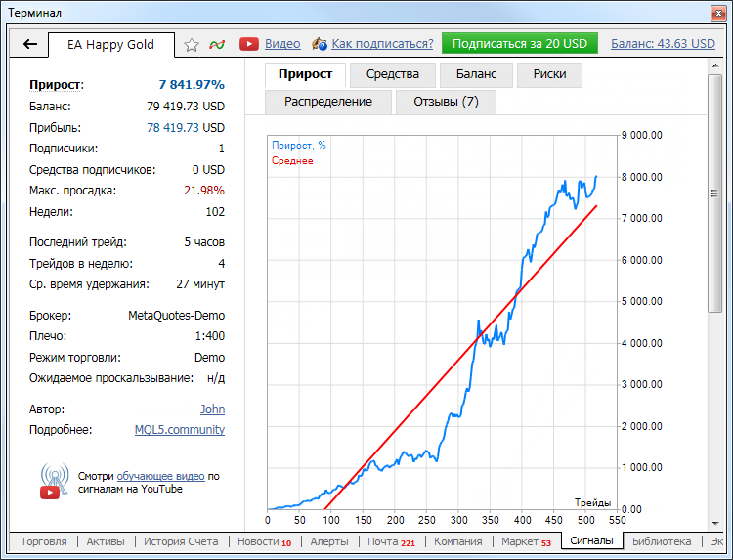Open the MQL5.community link
The height and width of the screenshot is (560, 733).
(x=180, y=430)
